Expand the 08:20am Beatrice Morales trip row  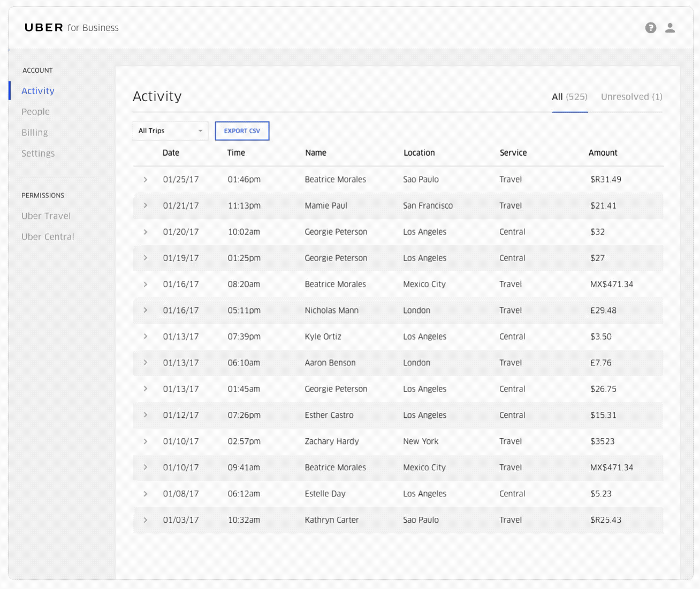[145, 284]
